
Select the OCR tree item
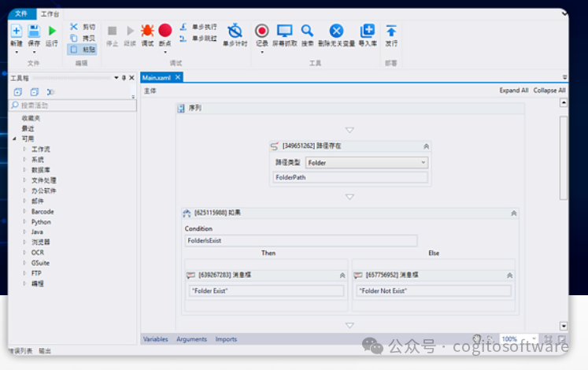point(38,253)
